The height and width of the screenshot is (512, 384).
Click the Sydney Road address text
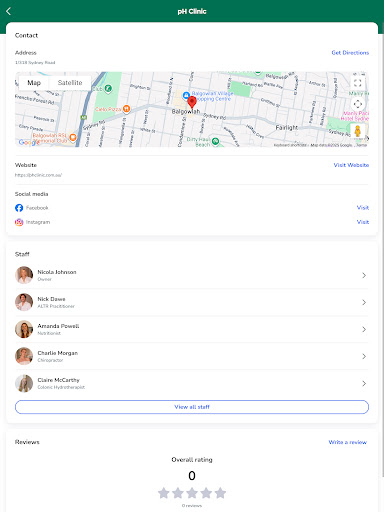[x=35, y=62]
